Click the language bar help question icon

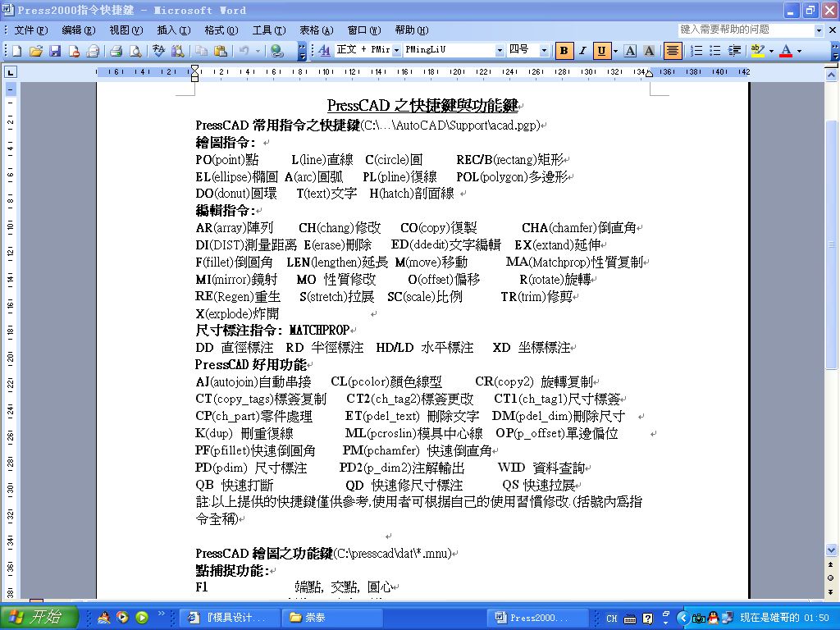point(648,619)
